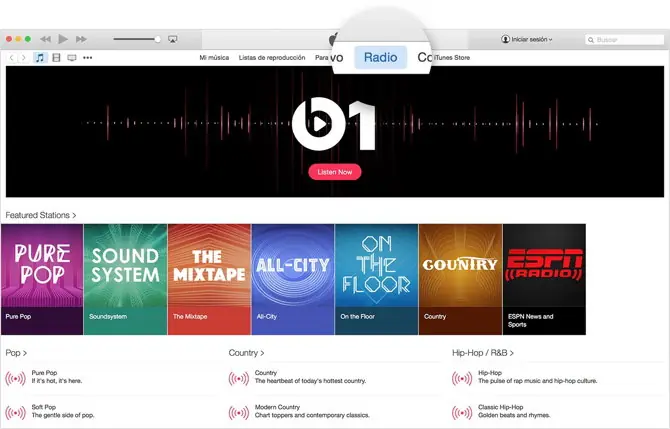Image resolution: width=670 pixels, height=429 pixels.
Task: Click the rewind previous track button
Action: pyautogui.click(x=45, y=39)
